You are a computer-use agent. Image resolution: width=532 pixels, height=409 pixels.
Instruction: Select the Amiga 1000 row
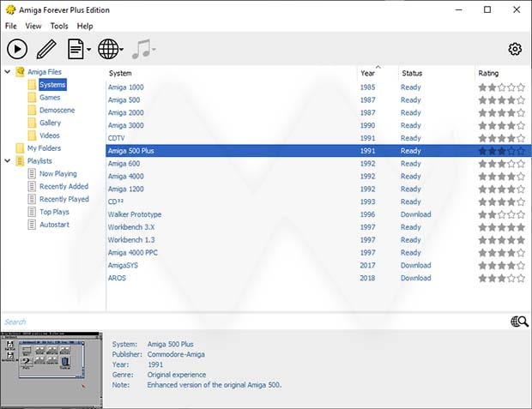(x=318, y=87)
